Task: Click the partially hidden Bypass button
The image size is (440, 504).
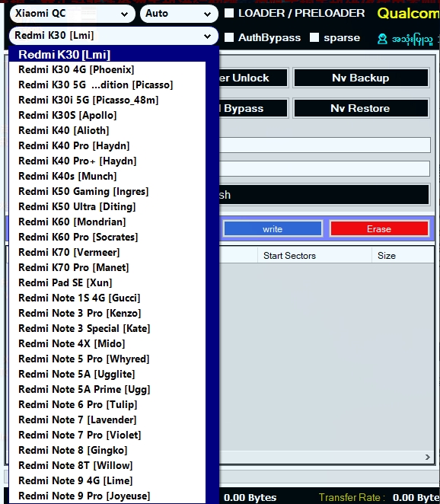Action: pos(253,108)
